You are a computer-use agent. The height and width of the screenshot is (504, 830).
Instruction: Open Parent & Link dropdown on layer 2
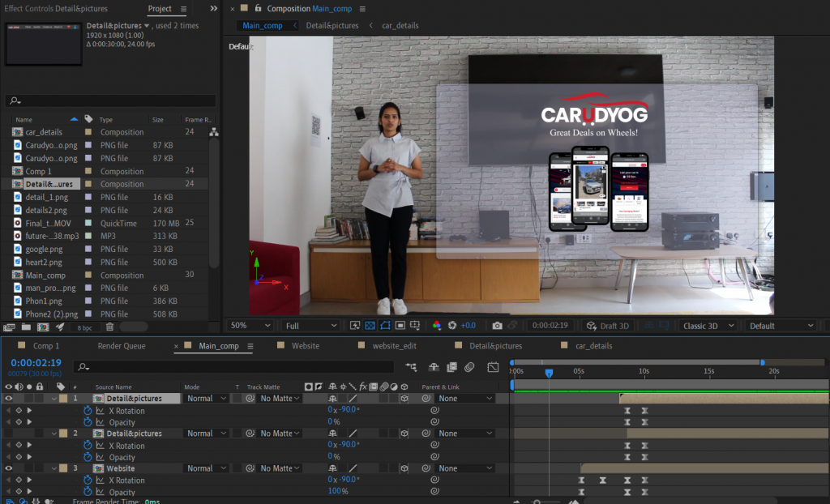(465, 434)
